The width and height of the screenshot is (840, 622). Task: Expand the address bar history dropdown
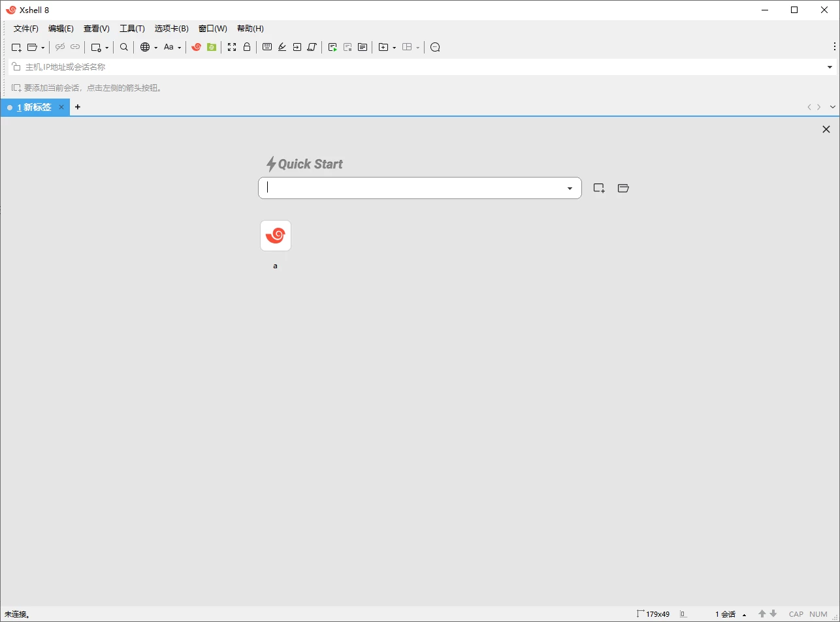tap(830, 67)
